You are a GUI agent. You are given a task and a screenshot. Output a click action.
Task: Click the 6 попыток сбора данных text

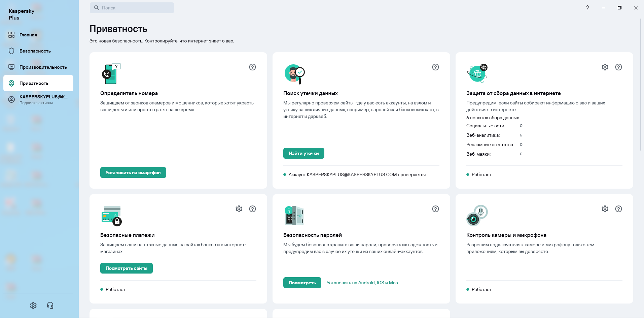click(493, 118)
